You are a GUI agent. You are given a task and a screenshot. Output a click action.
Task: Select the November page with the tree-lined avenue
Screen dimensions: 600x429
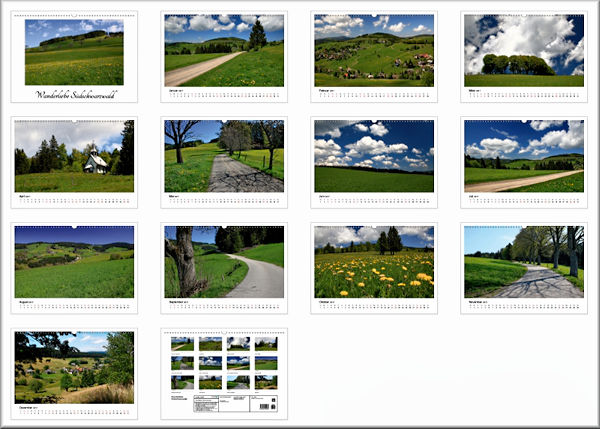[x=524, y=261]
